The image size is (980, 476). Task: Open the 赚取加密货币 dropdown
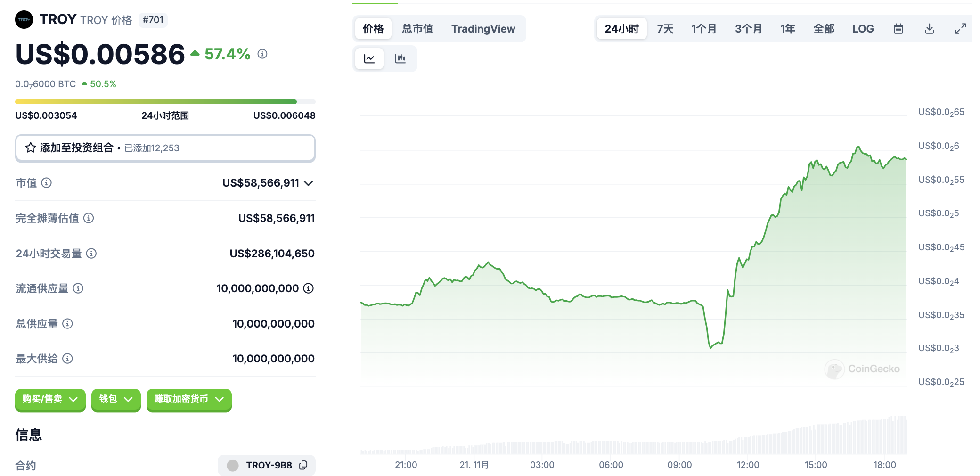click(189, 400)
